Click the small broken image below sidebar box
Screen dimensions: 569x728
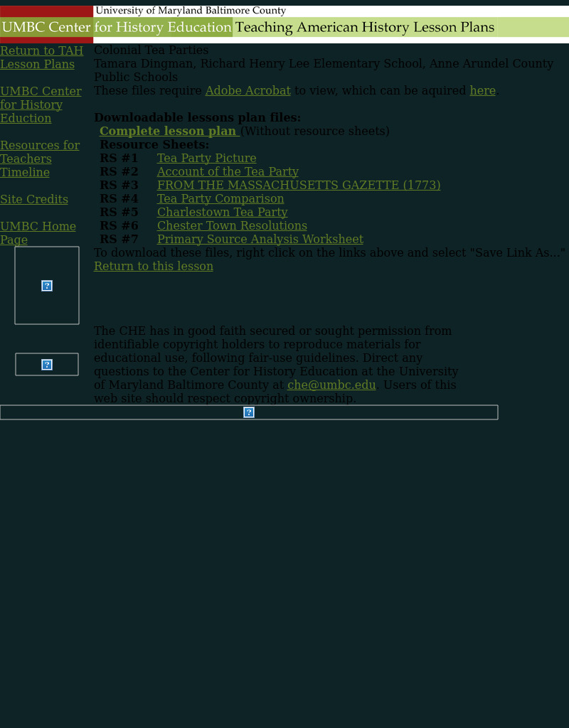click(47, 364)
